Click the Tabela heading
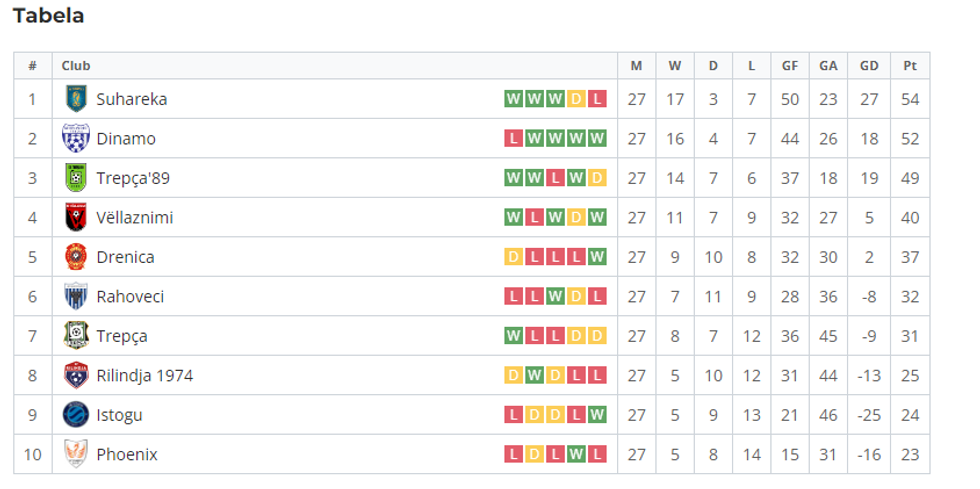 click(x=48, y=16)
